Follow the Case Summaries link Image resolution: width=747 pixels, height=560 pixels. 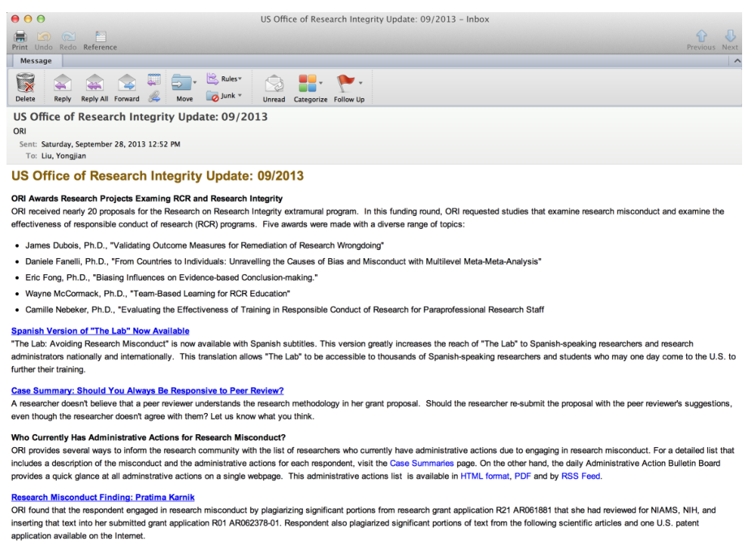tap(421, 463)
